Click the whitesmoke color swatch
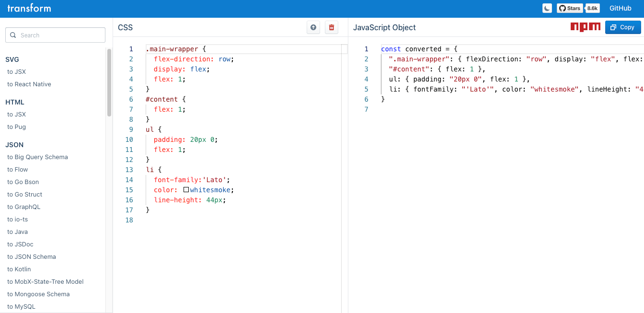The width and height of the screenshot is (644, 313). pyautogui.click(x=186, y=190)
